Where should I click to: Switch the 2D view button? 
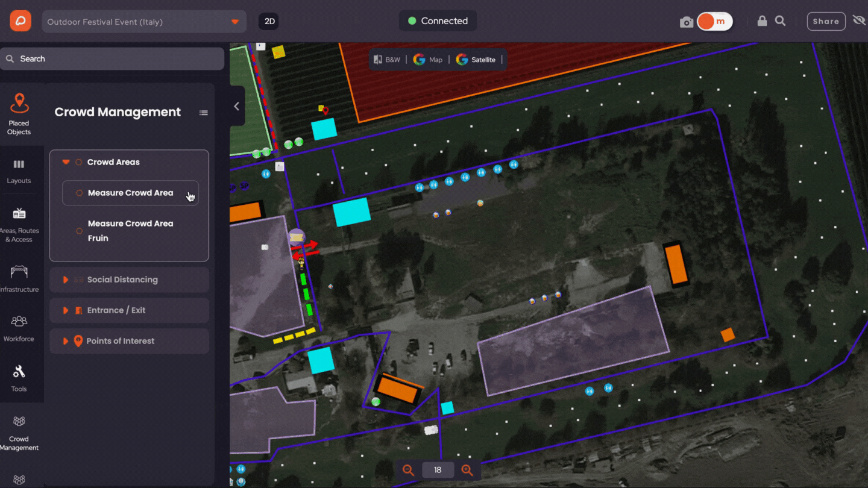tap(269, 21)
